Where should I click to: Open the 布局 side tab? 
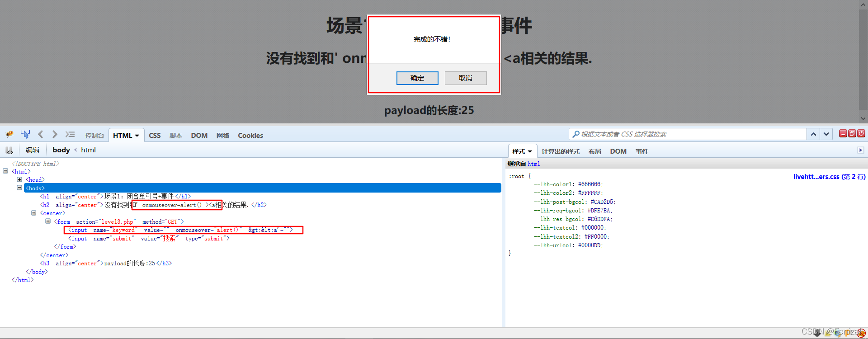pyautogui.click(x=595, y=151)
